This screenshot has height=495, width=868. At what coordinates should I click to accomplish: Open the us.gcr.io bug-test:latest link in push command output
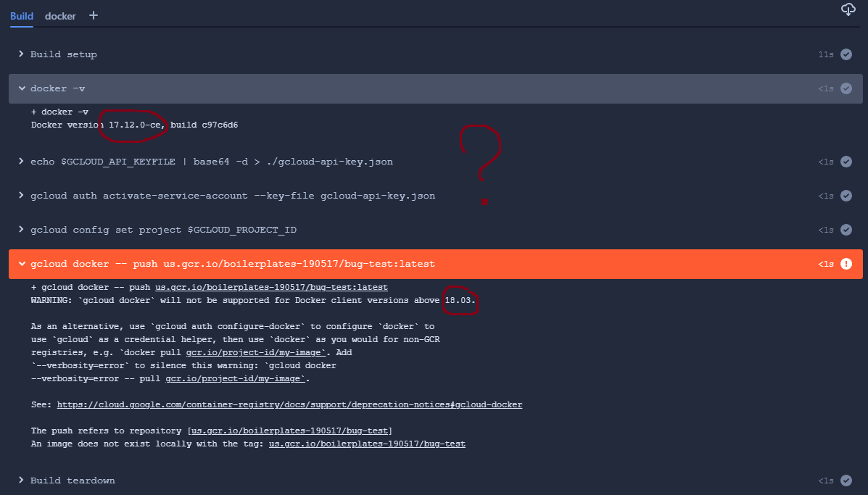pyautogui.click(x=271, y=287)
